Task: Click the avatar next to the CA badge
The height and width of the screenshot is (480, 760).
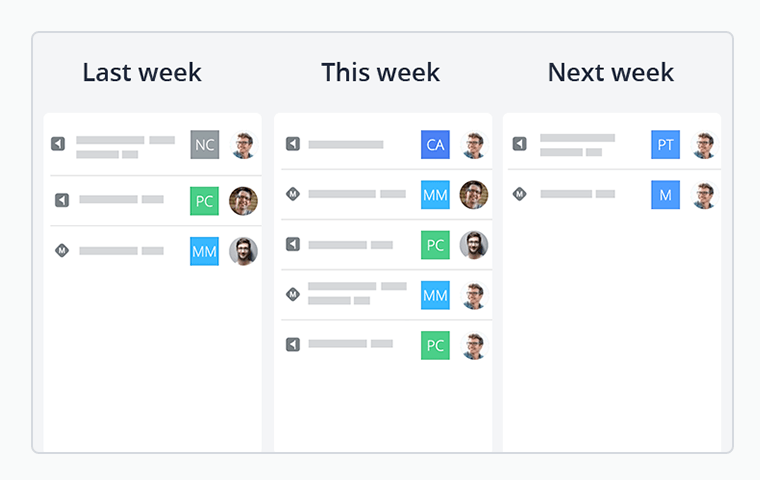Action: 474,144
